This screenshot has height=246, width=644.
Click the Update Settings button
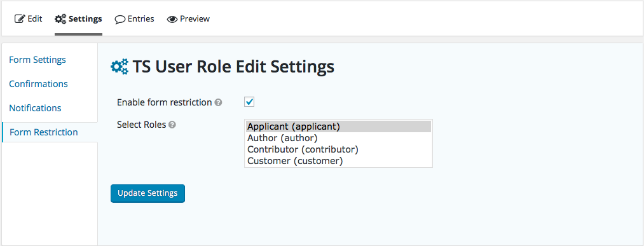[x=147, y=193]
